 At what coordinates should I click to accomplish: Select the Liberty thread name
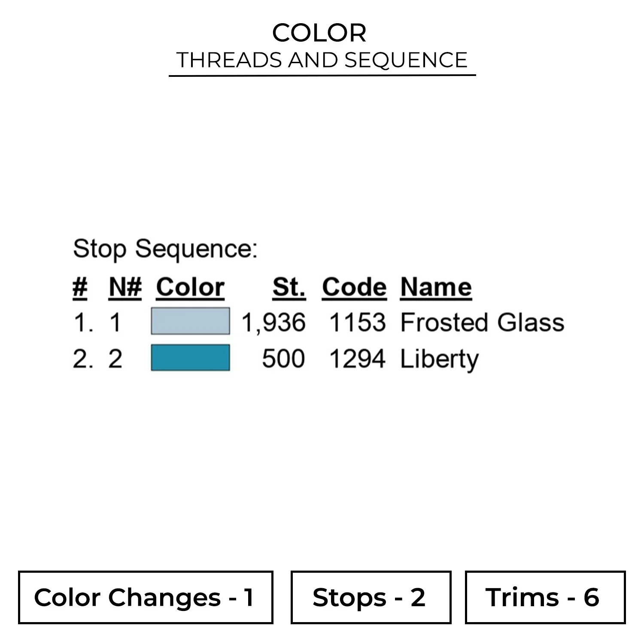click(x=439, y=359)
